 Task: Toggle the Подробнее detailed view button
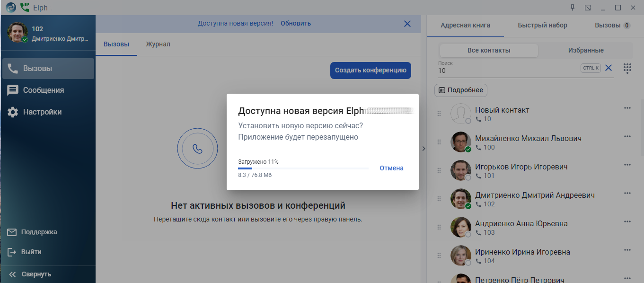(x=460, y=90)
